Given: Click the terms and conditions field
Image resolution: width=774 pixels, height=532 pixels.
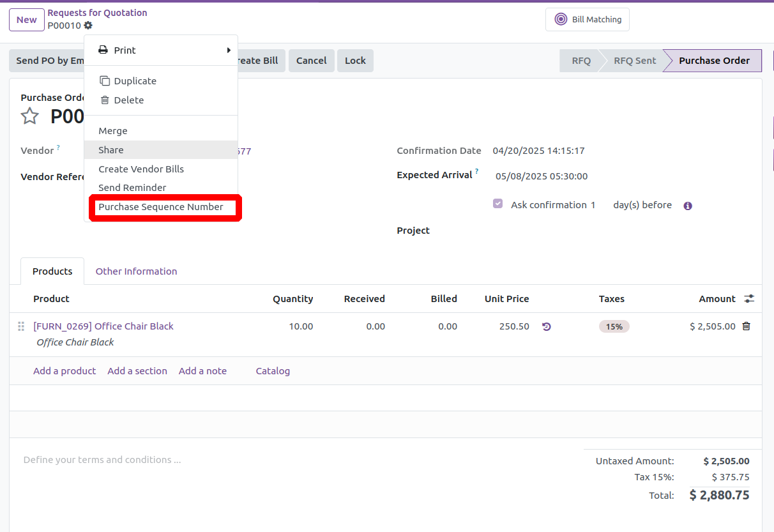Looking at the screenshot, I should point(102,460).
